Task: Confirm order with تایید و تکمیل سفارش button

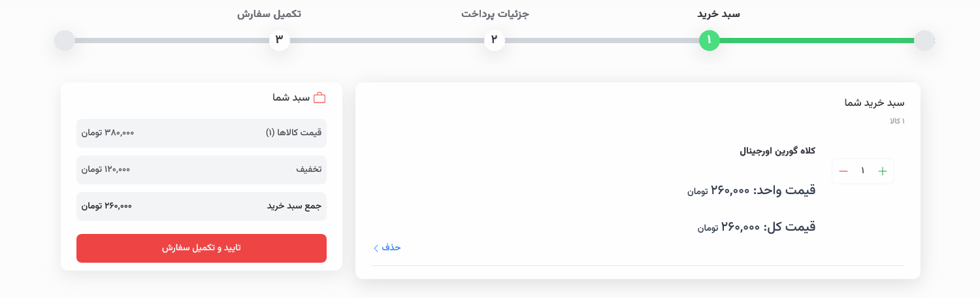Action: pyautogui.click(x=201, y=248)
